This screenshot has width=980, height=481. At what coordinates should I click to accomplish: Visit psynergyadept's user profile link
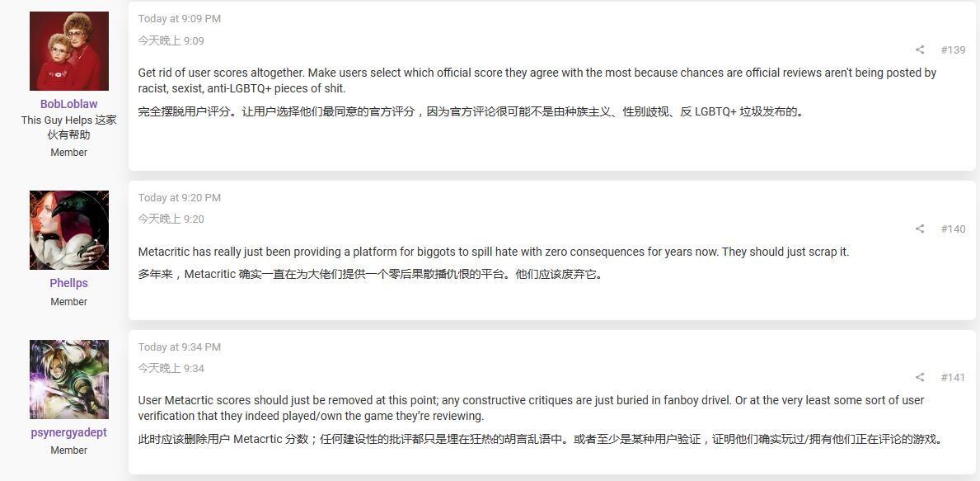click(68, 432)
